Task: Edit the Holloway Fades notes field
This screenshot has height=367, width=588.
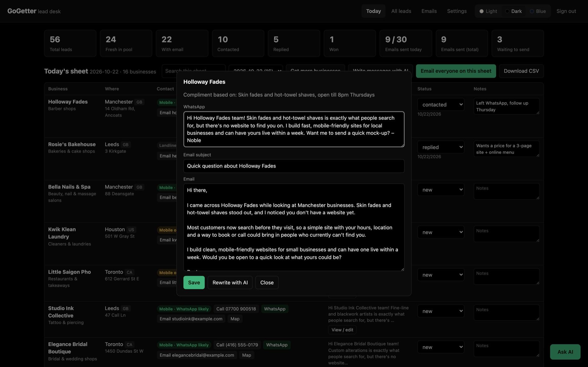Action: [506, 106]
